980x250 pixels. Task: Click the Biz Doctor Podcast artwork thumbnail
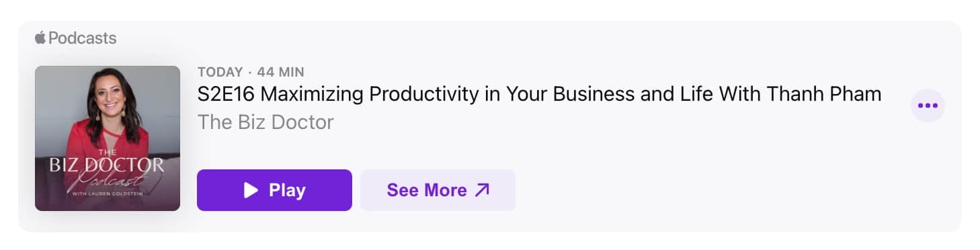pos(108,138)
